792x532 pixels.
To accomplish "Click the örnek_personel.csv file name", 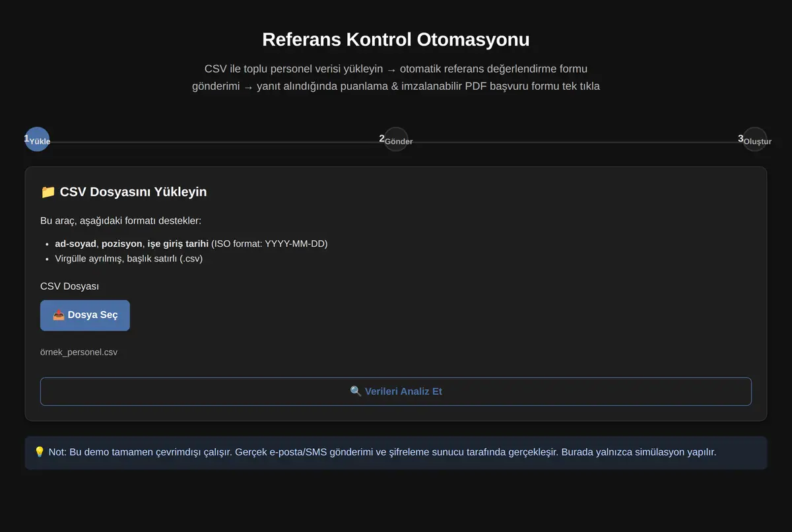I will [x=79, y=352].
